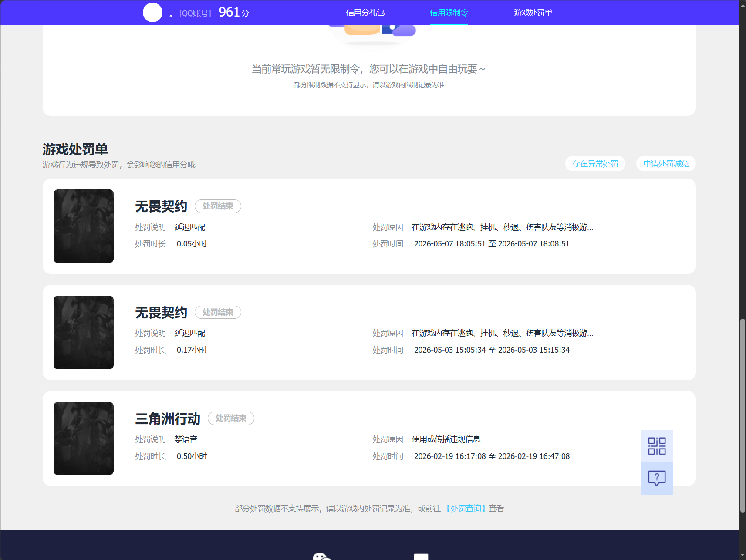Open thumbnail of 0.17小时 无畏契约 penalty
746x560 pixels.
pyautogui.click(x=84, y=332)
